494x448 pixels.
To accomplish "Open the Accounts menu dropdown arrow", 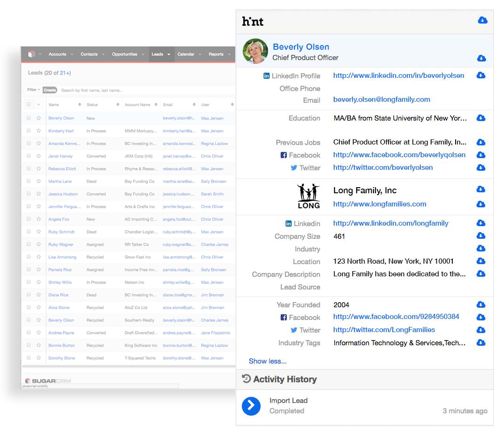I will point(72,54).
